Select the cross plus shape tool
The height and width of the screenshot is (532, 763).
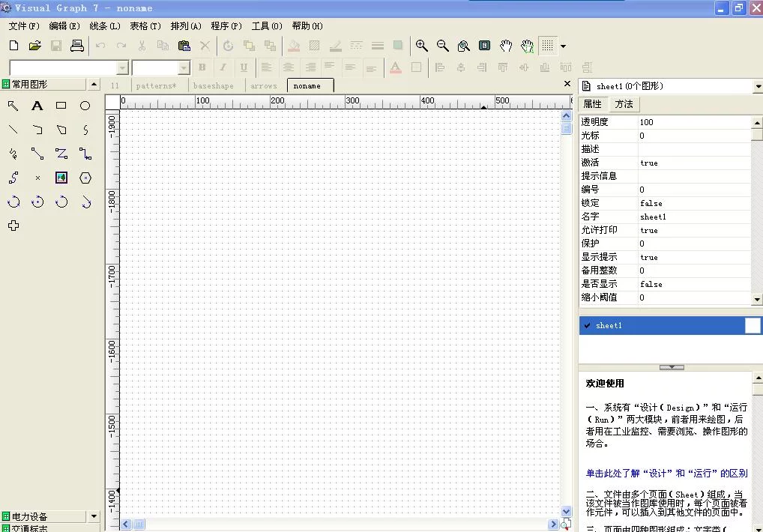13,225
